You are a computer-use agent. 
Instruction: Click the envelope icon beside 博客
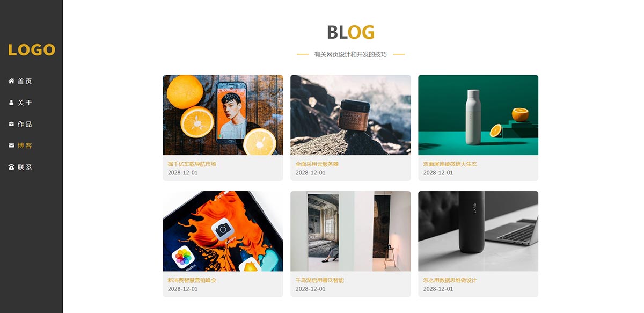(x=11, y=145)
